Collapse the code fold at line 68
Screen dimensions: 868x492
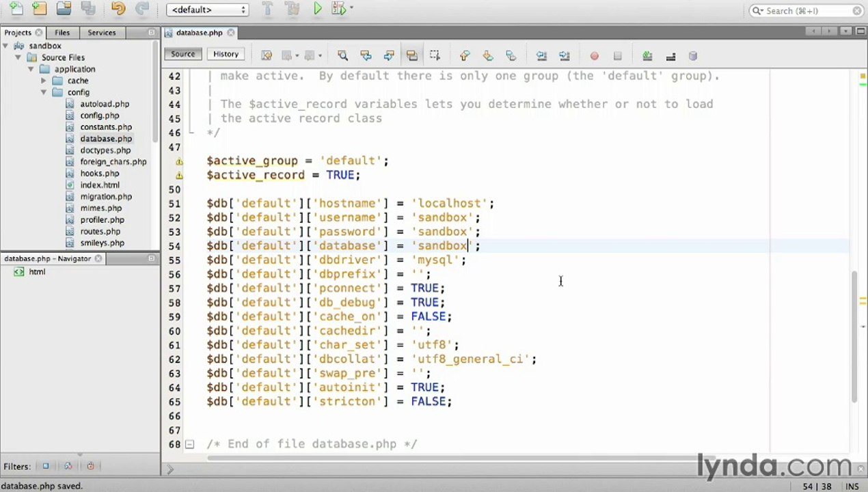(189, 444)
